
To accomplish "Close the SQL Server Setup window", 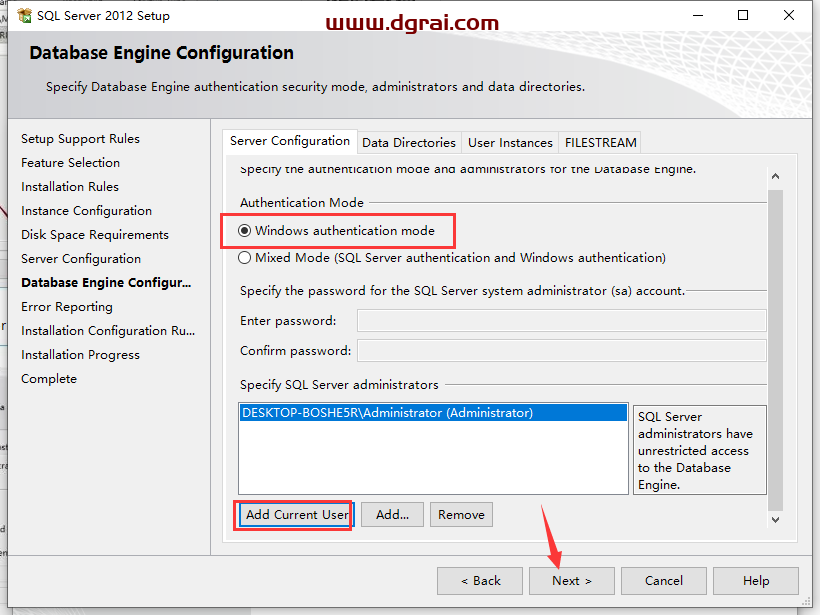I will pos(789,15).
